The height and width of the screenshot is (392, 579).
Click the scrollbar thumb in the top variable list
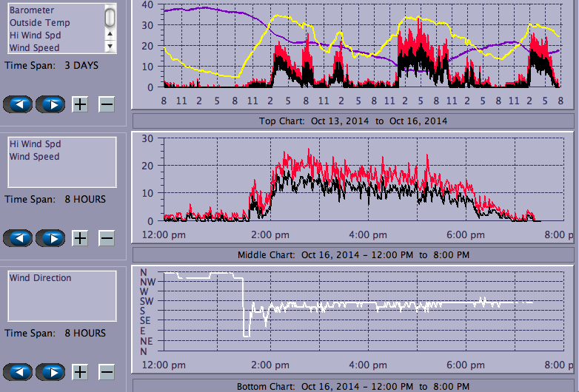coord(110,16)
